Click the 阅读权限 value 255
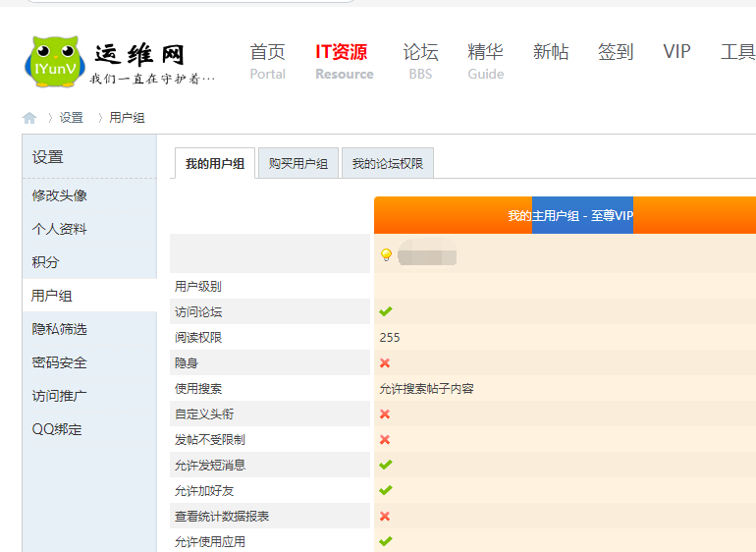The image size is (756, 552). [390, 337]
